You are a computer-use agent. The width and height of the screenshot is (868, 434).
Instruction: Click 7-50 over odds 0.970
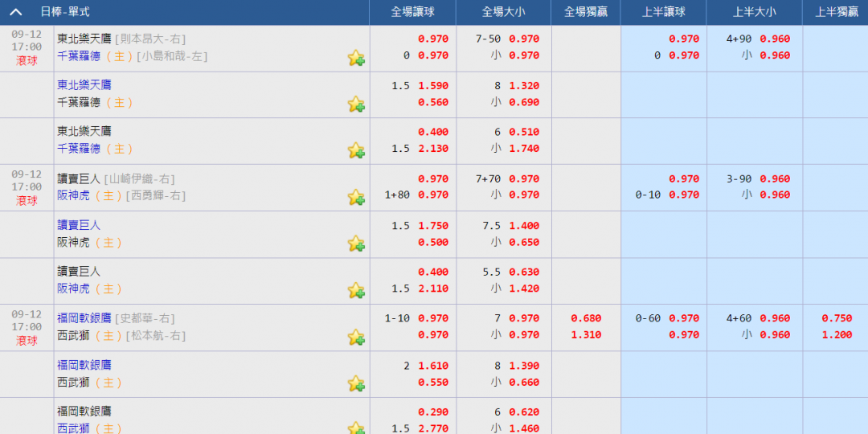tap(524, 39)
